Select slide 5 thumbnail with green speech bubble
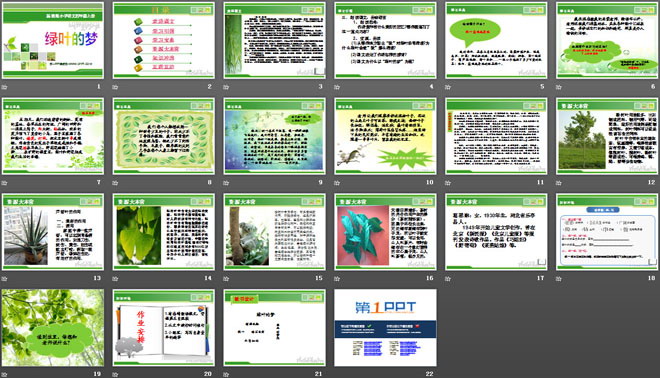Image resolution: width=660 pixels, height=378 pixels. [x=496, y=40]
